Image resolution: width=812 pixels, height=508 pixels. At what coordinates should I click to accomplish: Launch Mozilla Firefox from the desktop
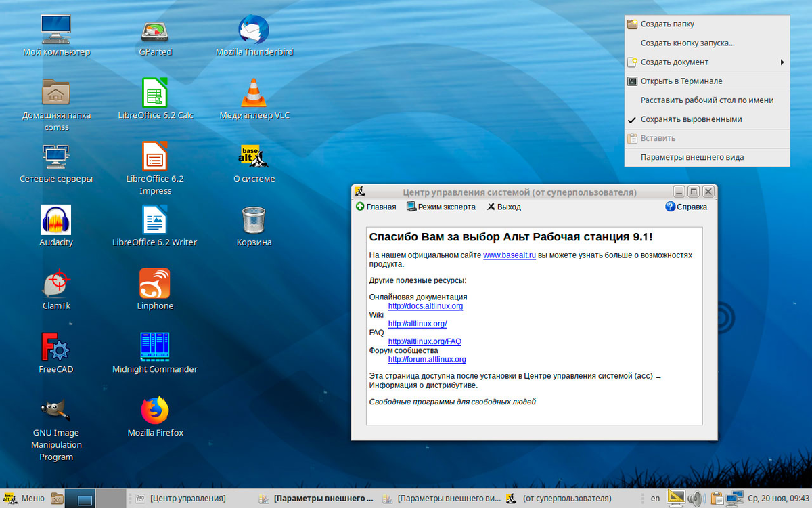155,410
